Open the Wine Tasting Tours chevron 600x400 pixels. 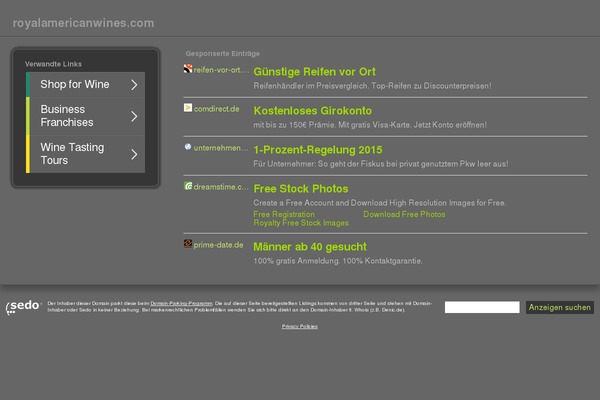[x=134, y=154]
